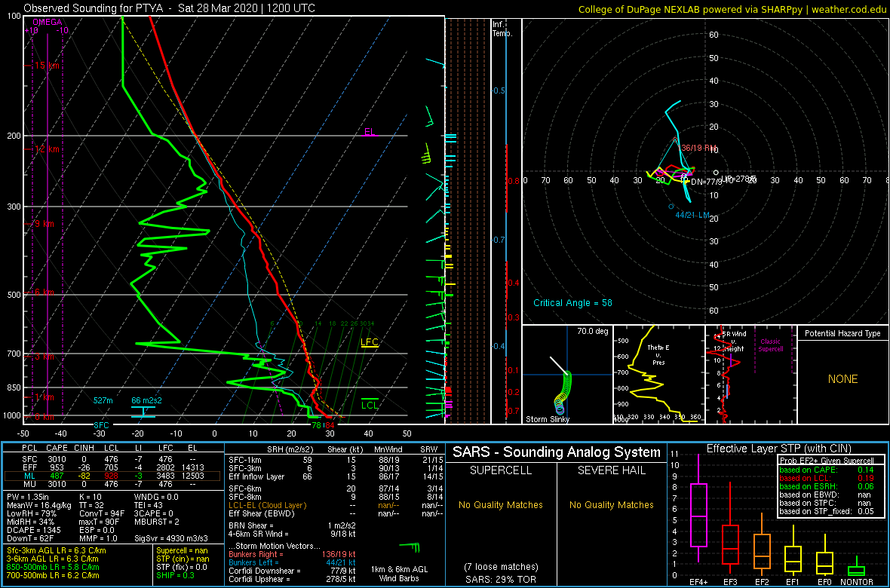The image size is (890, 588).
Task: Select No Quality Matches under SUPERCELL
Action: coord(501,504)
